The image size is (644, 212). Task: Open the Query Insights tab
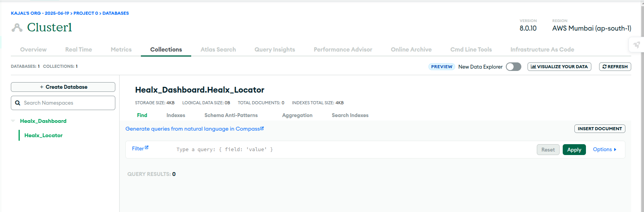(x=275, y=50)
